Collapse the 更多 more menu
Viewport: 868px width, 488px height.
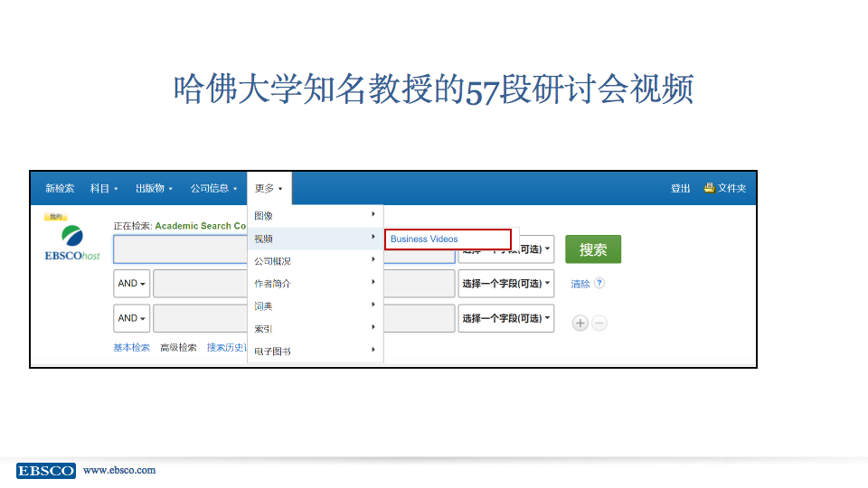pyautogui.click(x=269, y=188)
